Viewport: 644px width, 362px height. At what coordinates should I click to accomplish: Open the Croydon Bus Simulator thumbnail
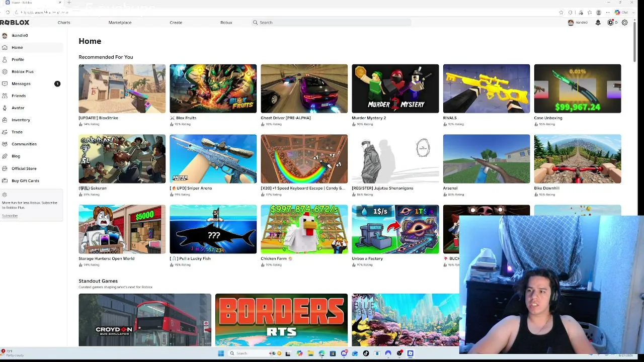tap(145, 320)
